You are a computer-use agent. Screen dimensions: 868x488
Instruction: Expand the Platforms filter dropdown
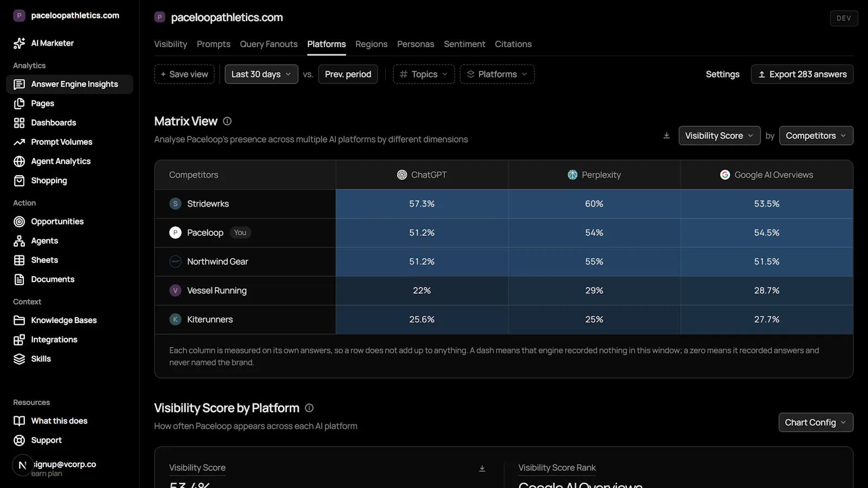tap(497, 74)
